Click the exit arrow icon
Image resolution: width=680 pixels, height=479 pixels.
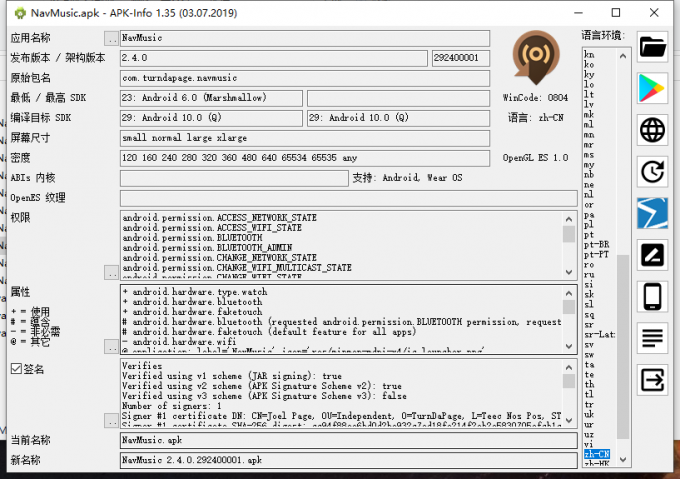(652, 380)
